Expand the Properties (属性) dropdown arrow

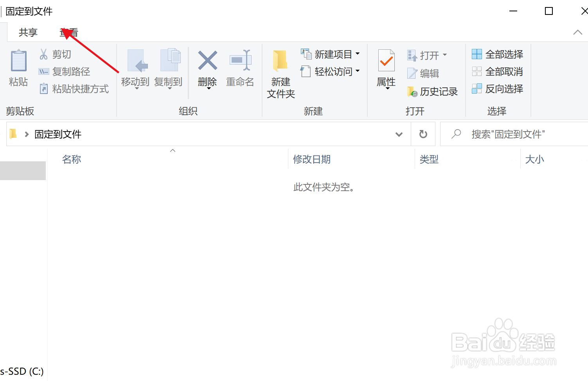(x=387, y=89)
